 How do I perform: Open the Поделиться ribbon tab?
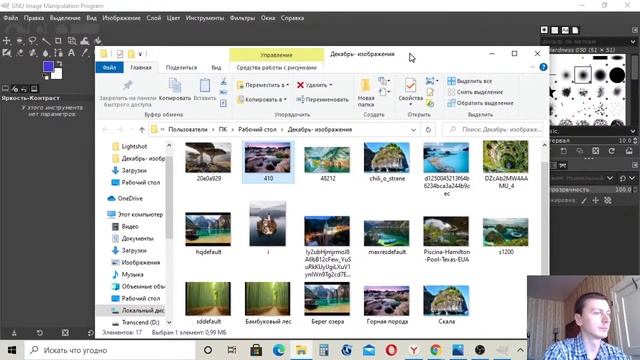click(181, 67)
